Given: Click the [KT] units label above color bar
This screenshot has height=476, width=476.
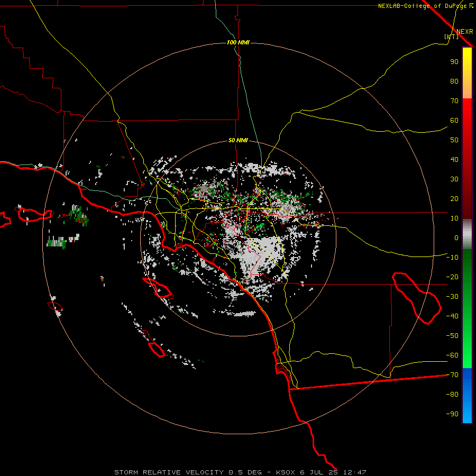Looking at the screenshot, I should click(x=452, y=36).
